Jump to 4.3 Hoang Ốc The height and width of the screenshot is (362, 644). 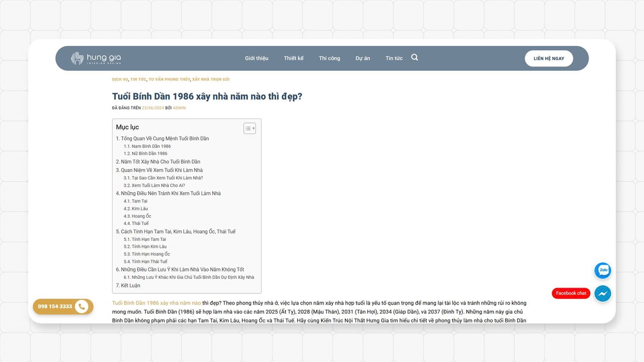point(137,216)
